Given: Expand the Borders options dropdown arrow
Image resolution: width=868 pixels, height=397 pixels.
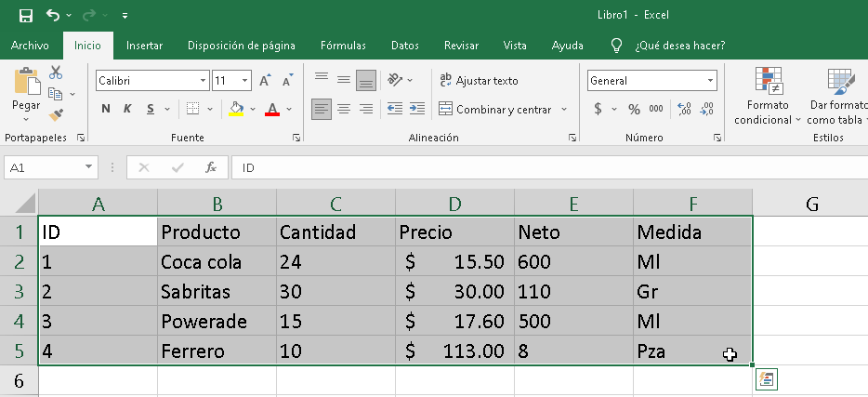Looking at the screenshot, I should tap(210, 109).
